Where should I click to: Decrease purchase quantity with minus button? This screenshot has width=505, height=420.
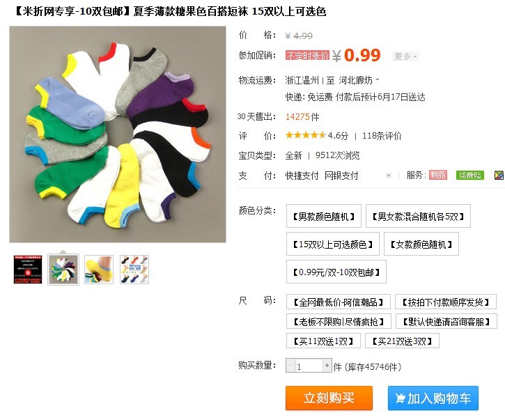coord(290,366)
